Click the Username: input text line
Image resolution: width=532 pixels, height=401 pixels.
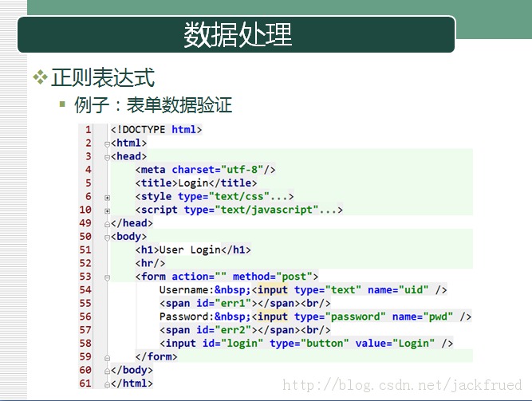point(303,290)
